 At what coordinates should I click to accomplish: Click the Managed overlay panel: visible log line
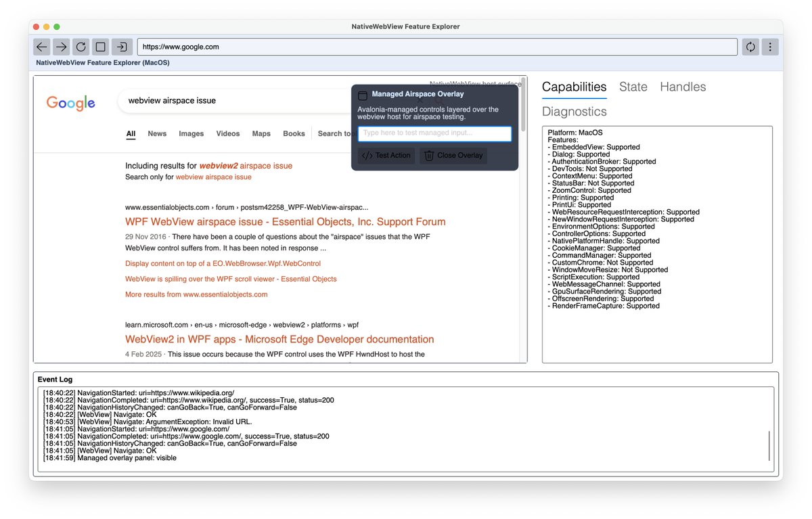click(x=110, y=458)
